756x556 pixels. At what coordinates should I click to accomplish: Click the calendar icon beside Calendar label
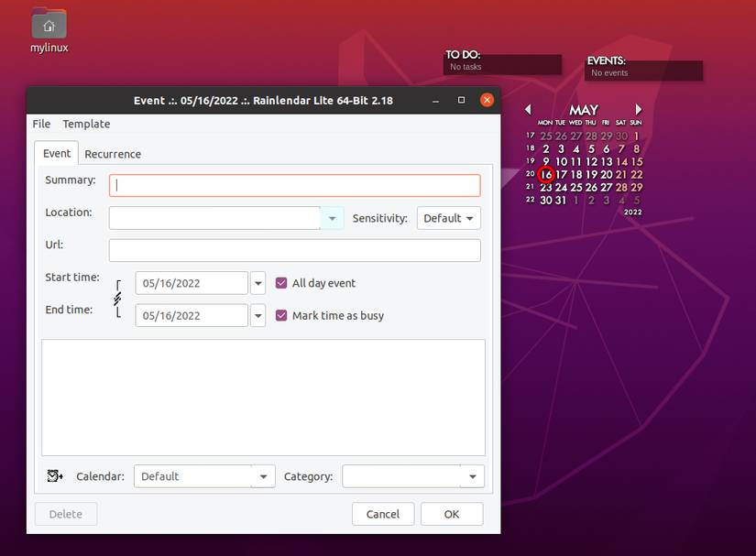(x=55, y=476)
